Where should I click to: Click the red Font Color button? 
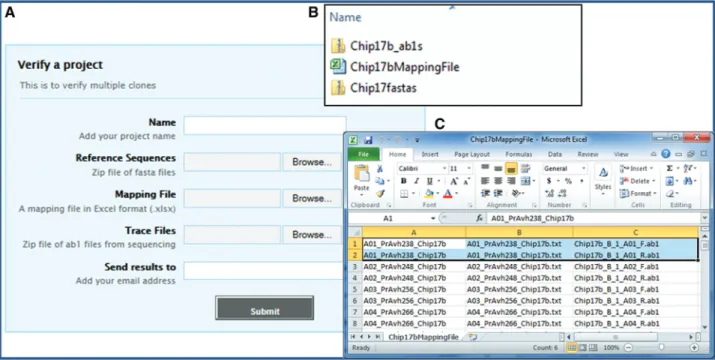(x=448, y=194)
